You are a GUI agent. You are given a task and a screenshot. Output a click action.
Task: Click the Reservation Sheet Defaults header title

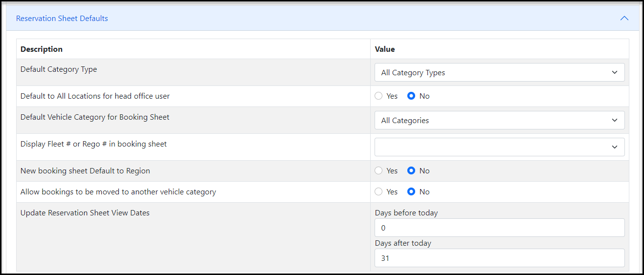pos(62,18)
